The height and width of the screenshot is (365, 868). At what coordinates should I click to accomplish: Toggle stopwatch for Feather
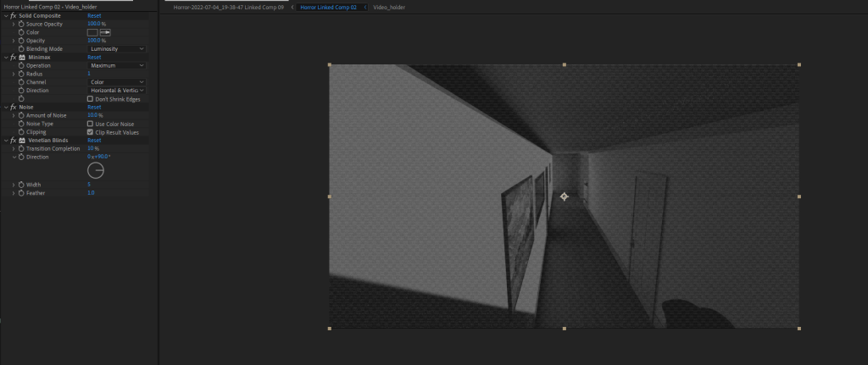pos(21,193)
